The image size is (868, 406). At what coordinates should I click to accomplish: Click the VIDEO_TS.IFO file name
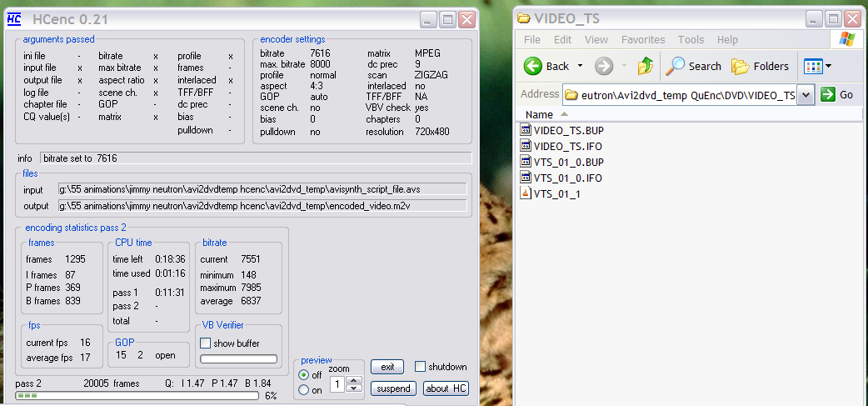[568, 146]
